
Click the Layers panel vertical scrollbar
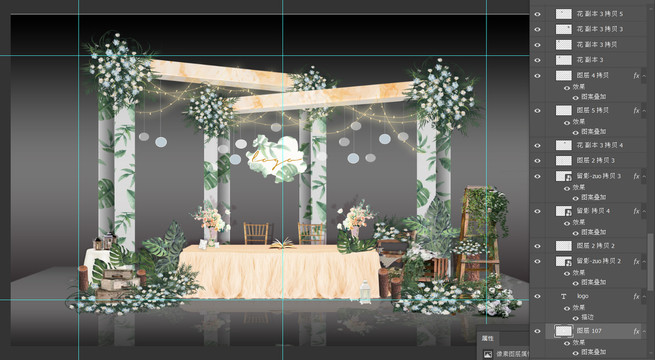[x=651, y=261]
